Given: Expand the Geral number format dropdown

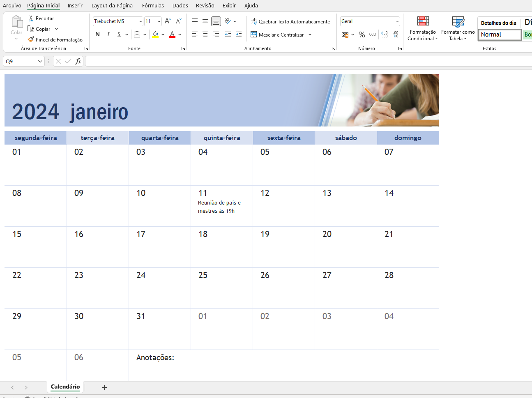Looking at the screenshot, I should (x=397, y=21).
